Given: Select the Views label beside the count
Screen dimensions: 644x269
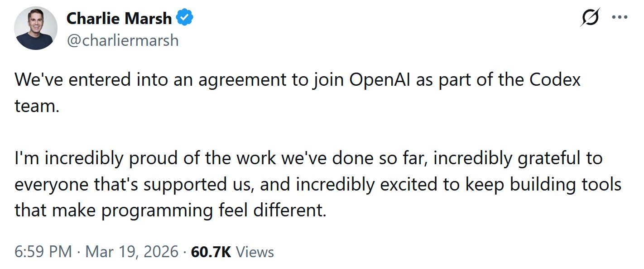Looking at the screenshot, I should pos(255,252).
